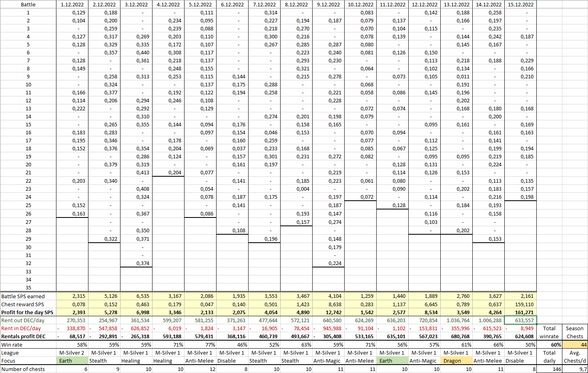The height and width of the screenshot is (373, 588).
Task: Select chest count 12 under 5.12.2022
Action: [x=200, y=369]
